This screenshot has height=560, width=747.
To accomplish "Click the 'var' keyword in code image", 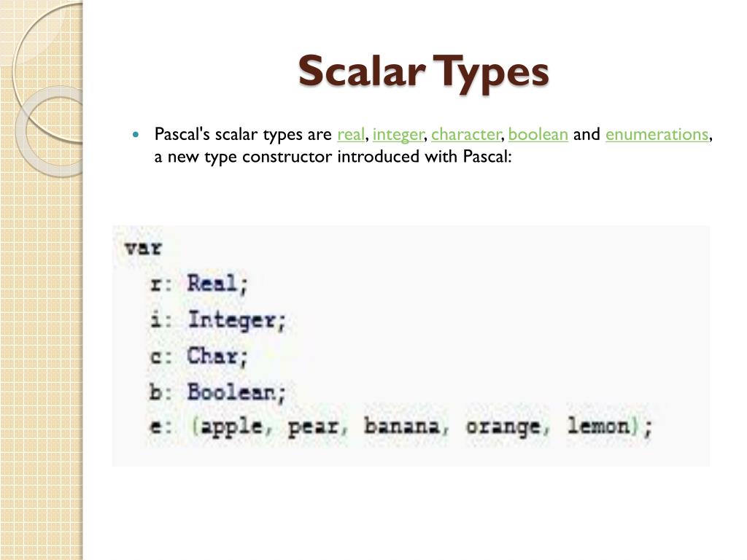I will pyautogui.click(x=143, y=248).
